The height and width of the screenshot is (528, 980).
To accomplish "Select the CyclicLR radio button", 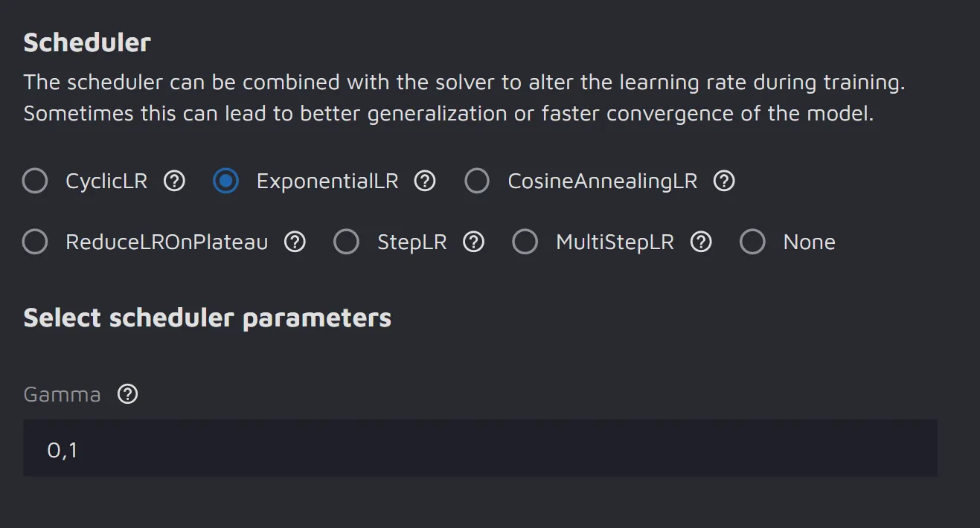I will [35, 181].
